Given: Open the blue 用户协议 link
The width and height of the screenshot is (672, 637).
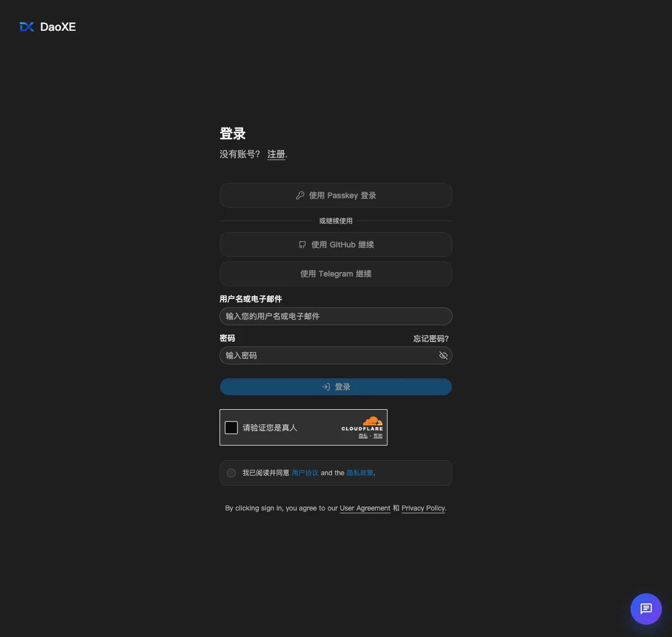Looking at the screenshot, I should click(305, 473).
